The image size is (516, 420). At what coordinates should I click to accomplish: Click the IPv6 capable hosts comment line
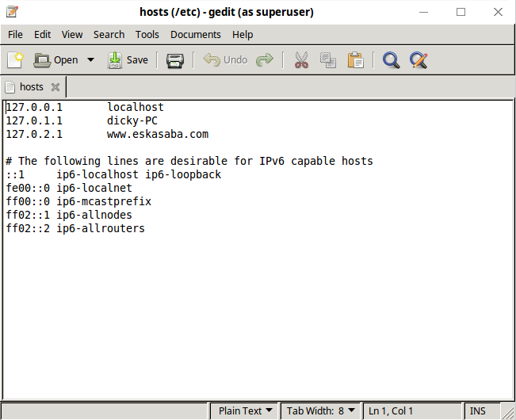[x=189, y=161]
